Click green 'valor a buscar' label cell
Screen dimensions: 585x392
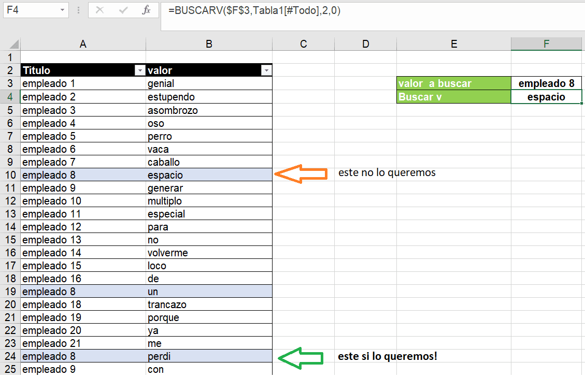click(x=454, y=83)
